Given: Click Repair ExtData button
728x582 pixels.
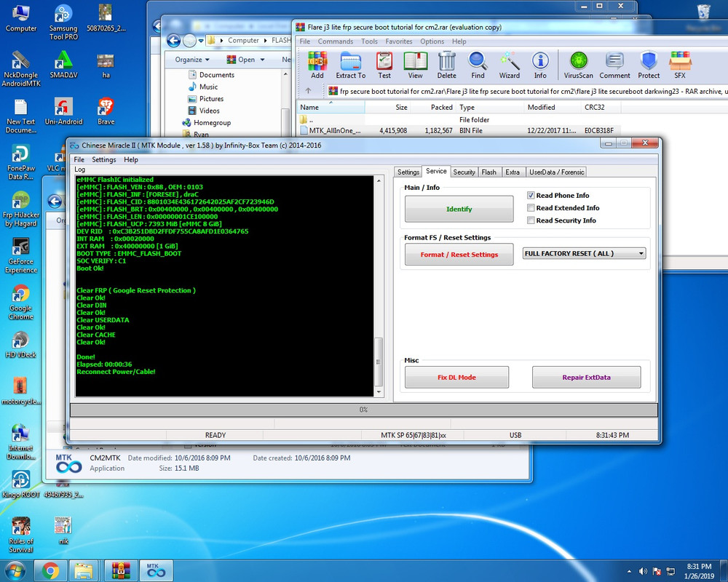Looking at the screenshot, I should (x=586, y=378).
